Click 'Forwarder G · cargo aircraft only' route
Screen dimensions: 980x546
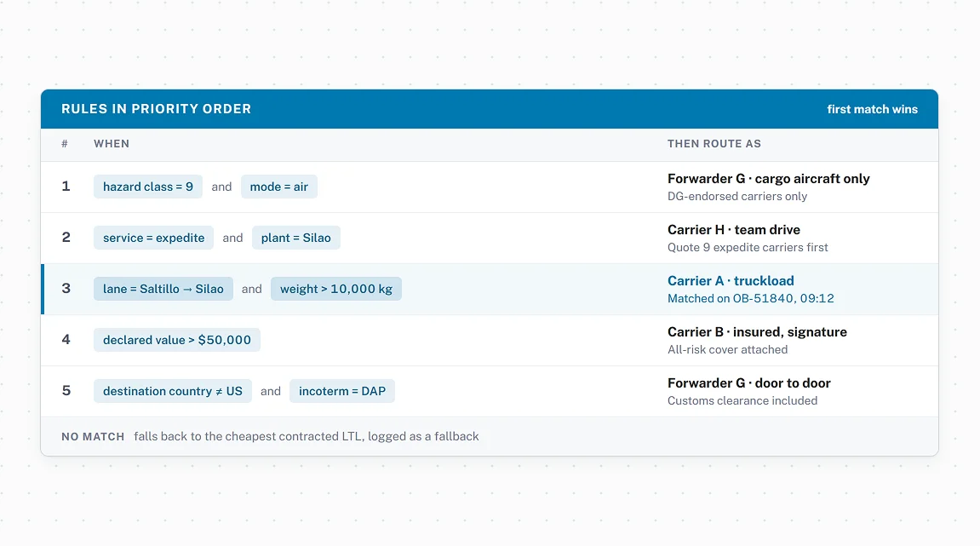tap(768, 179)
